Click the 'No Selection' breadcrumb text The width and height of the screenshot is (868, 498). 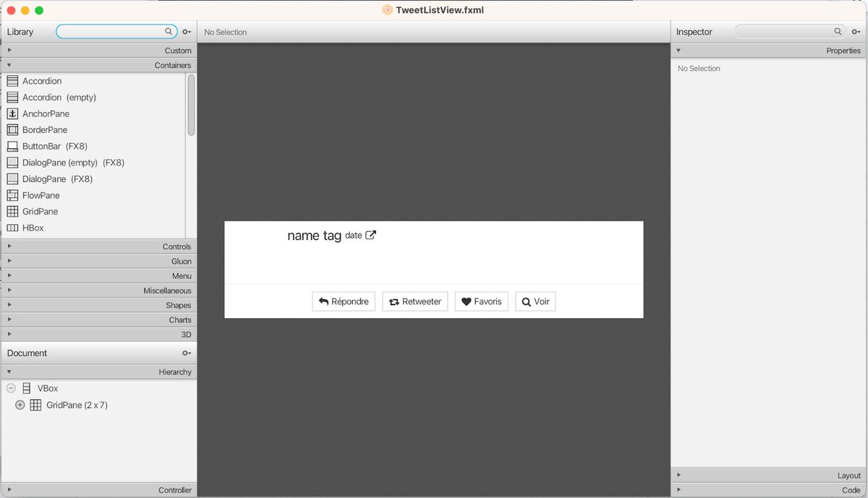tap(226, 32)
